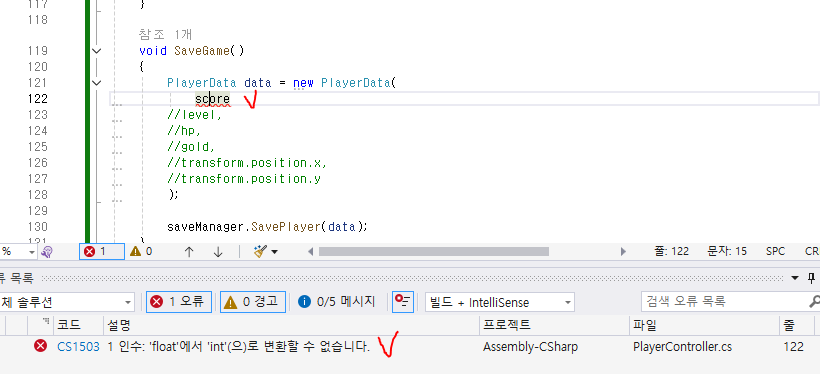Click the '//transform.position.y' comment line
This screenshot has width=820, height=374.
tap(244, 179)
